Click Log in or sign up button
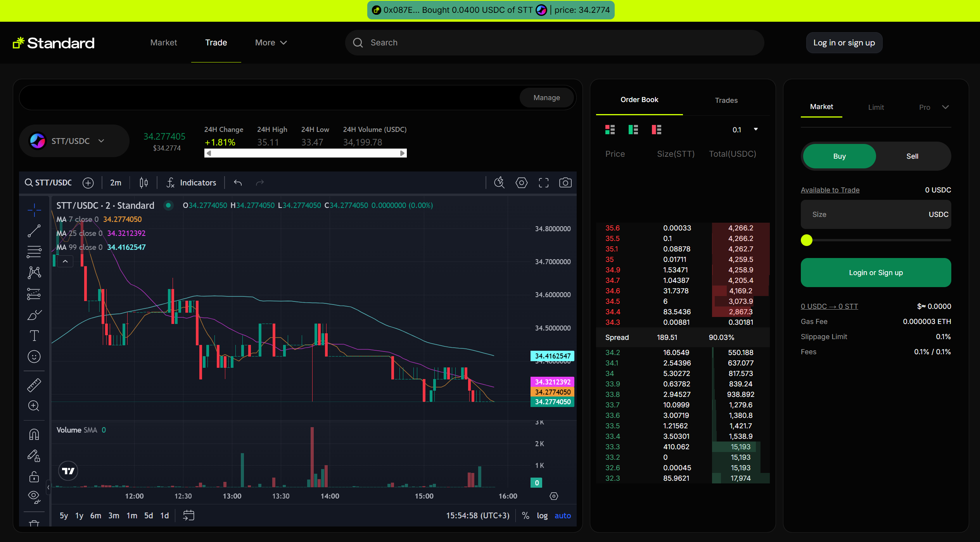Viewport: 980px width, 542px height. [844, 43]
